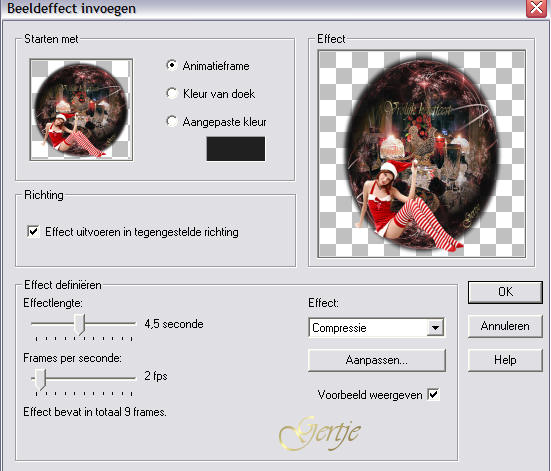The width and height of the screenshot is (551, 471).
Task: Click the Gertje signature watermark
Action: pos(320,433)
